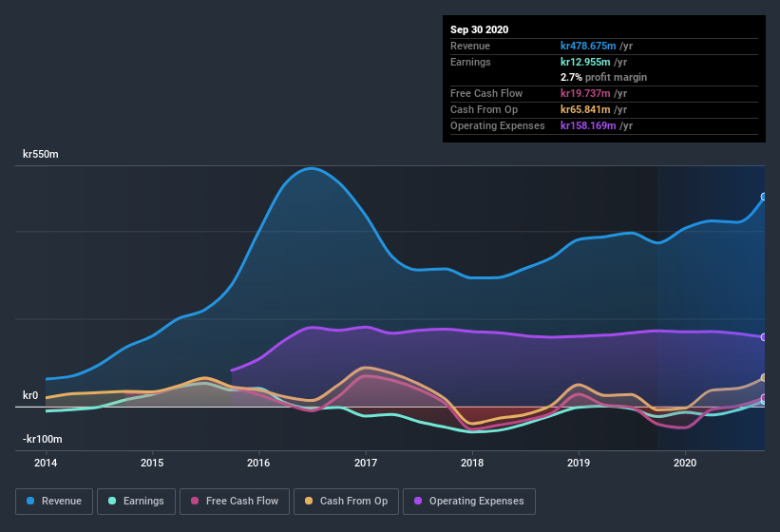
Task: Click the kr158.169m operating expenses value
Action: pos(588,125)
